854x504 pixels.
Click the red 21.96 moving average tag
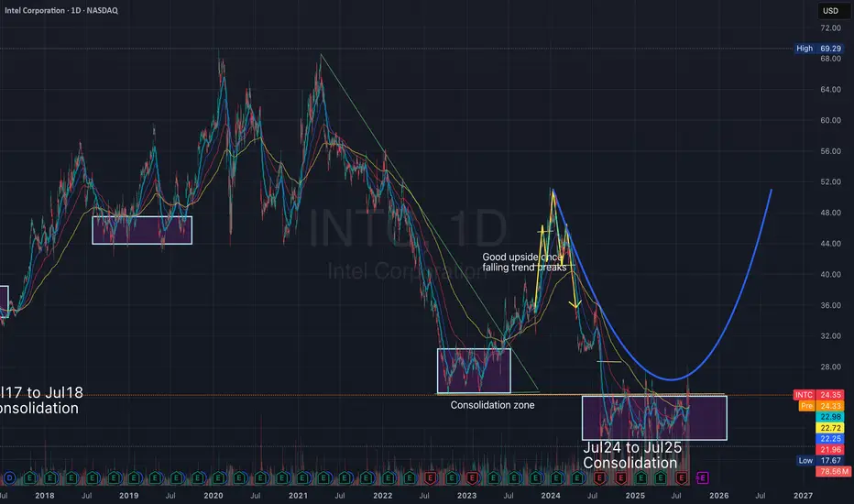[830, 450]
